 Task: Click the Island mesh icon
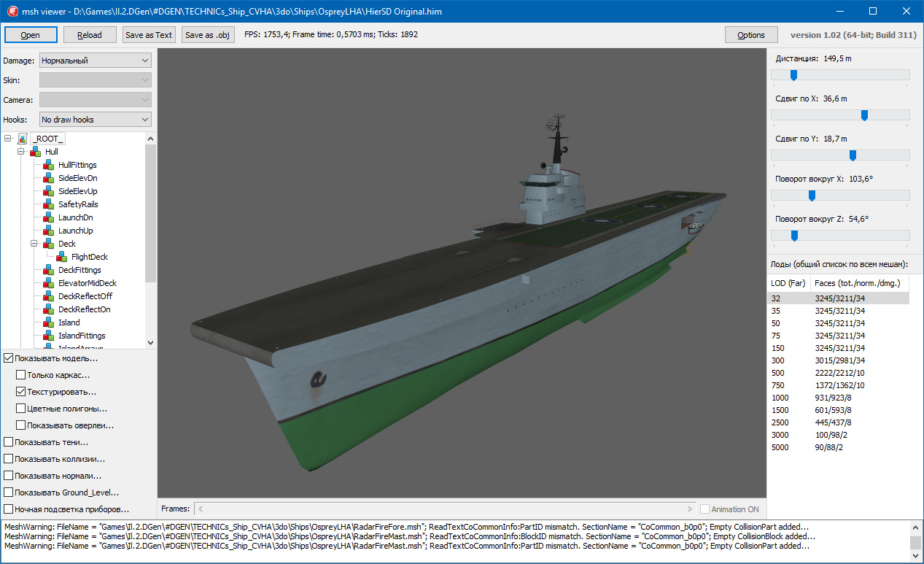tap(49, 322)
